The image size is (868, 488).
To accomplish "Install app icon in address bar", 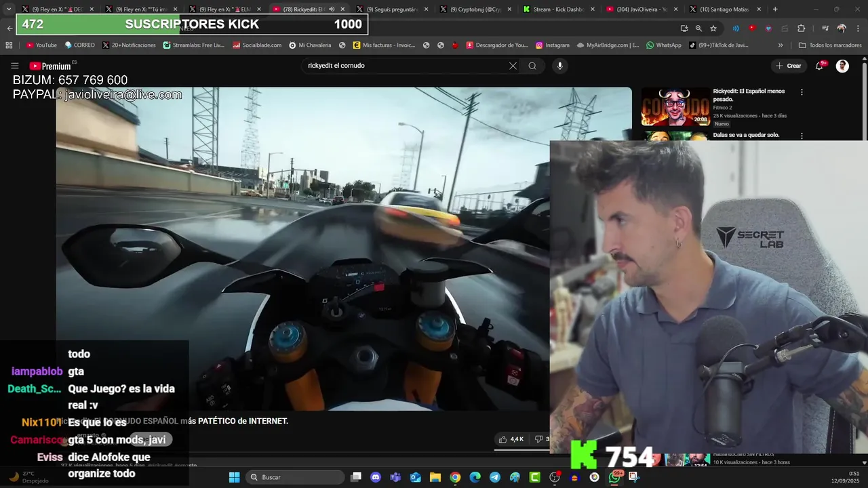I will click(x=684, y=28).
